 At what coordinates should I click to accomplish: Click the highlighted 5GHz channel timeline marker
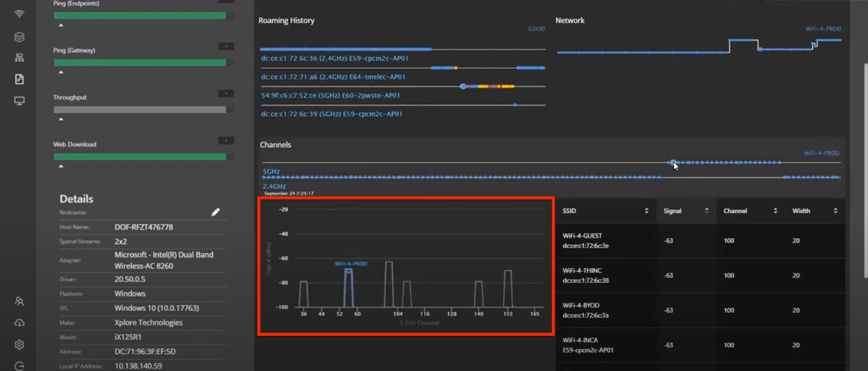pos(673,162)
